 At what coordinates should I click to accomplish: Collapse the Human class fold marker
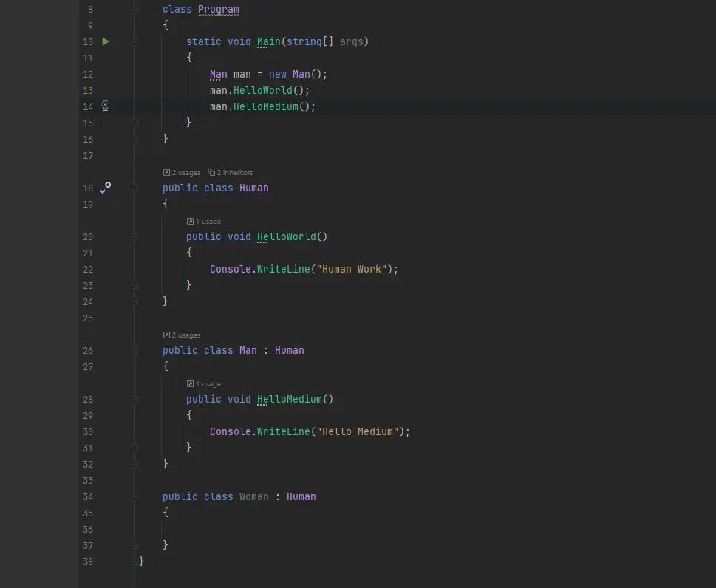click(134, 188)
